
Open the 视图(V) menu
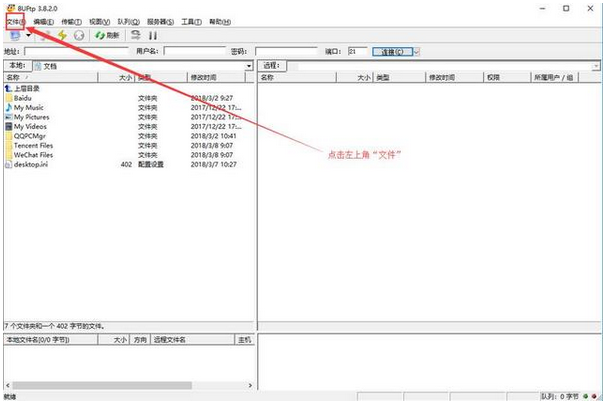100,22
